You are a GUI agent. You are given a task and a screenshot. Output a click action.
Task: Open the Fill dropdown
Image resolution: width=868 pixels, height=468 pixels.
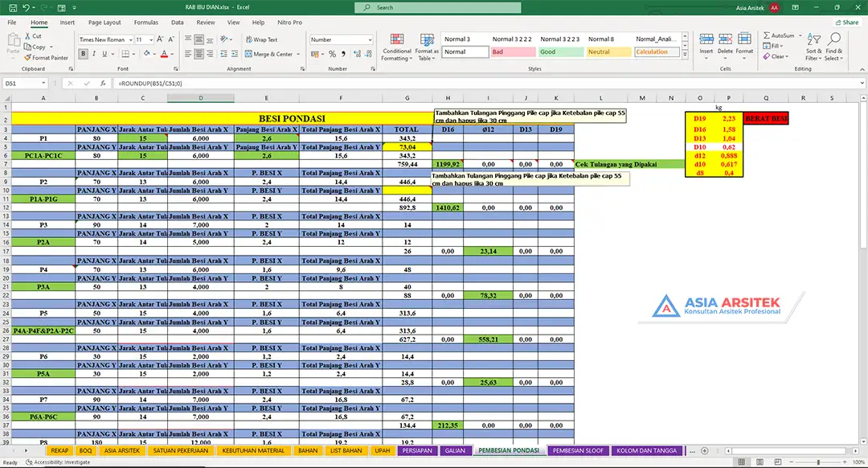[x=772, y=46]
